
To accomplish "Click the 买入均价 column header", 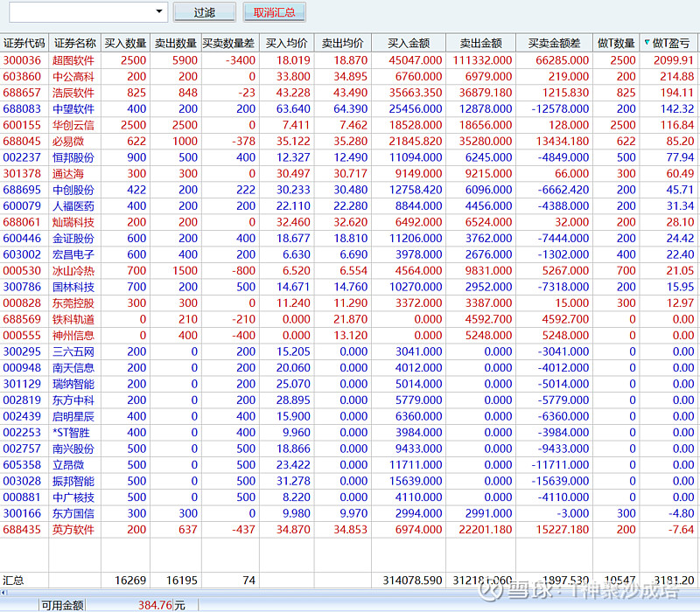I will (x=287, y=43).
